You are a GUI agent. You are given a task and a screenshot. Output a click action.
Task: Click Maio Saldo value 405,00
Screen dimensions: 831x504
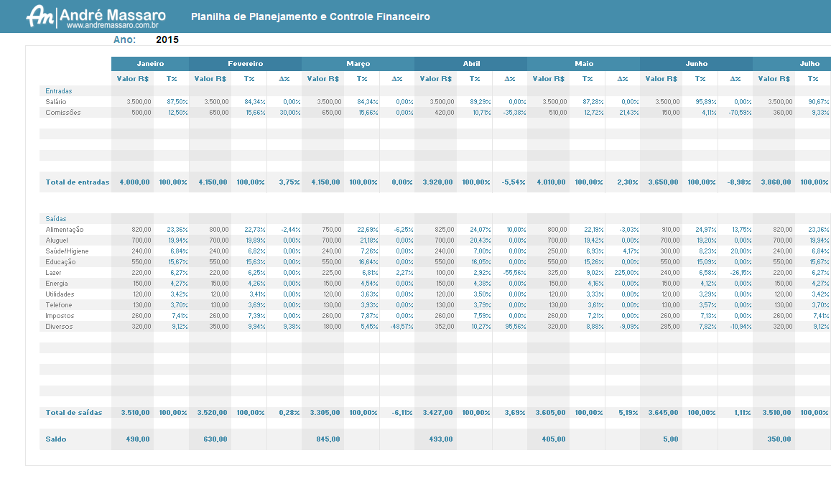tap(554, 439)
